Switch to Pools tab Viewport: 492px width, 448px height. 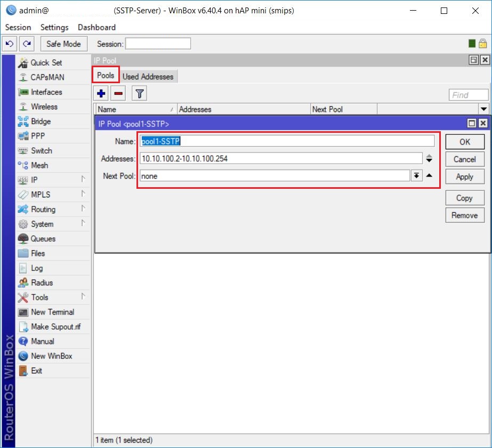click(106, 75)
